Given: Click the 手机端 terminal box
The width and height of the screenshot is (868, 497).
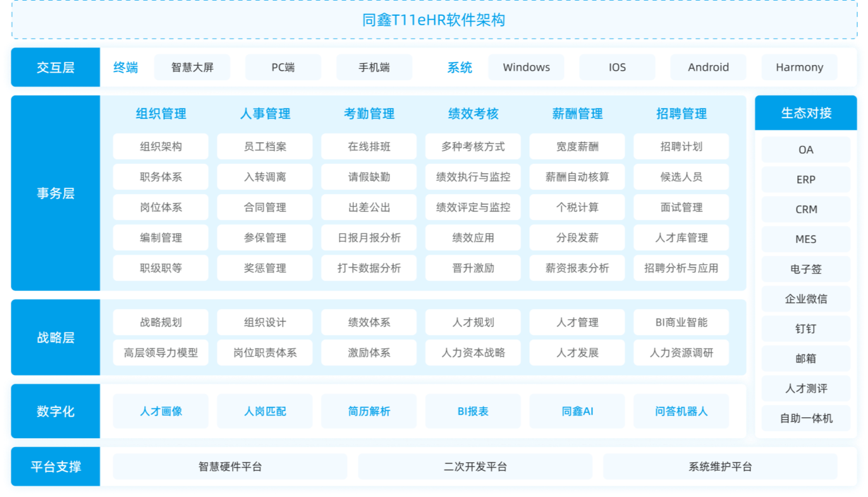Looking at the screenshot, I should pos(374,67).
